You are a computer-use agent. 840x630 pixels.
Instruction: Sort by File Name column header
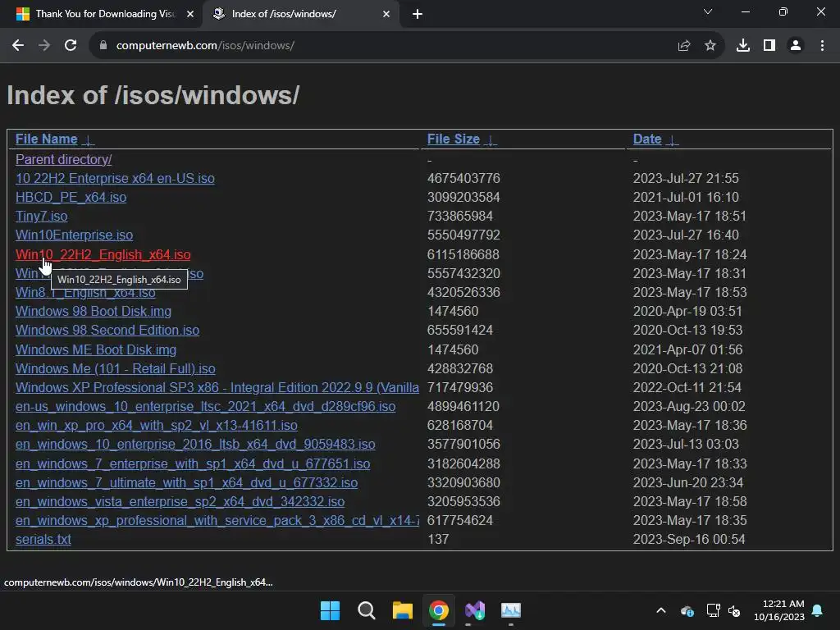(46, 139)
